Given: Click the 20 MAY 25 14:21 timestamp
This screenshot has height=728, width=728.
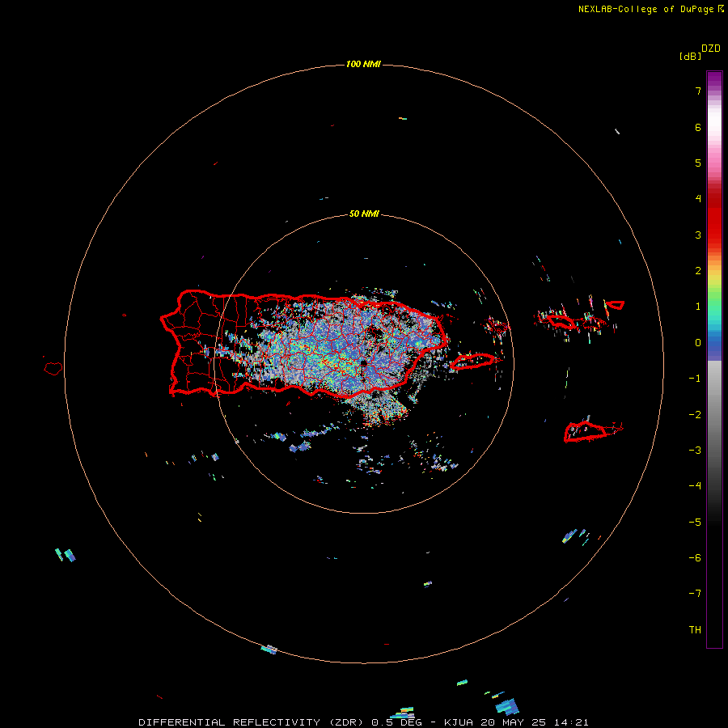Looking at the screenshot, I should pos(535,722).
